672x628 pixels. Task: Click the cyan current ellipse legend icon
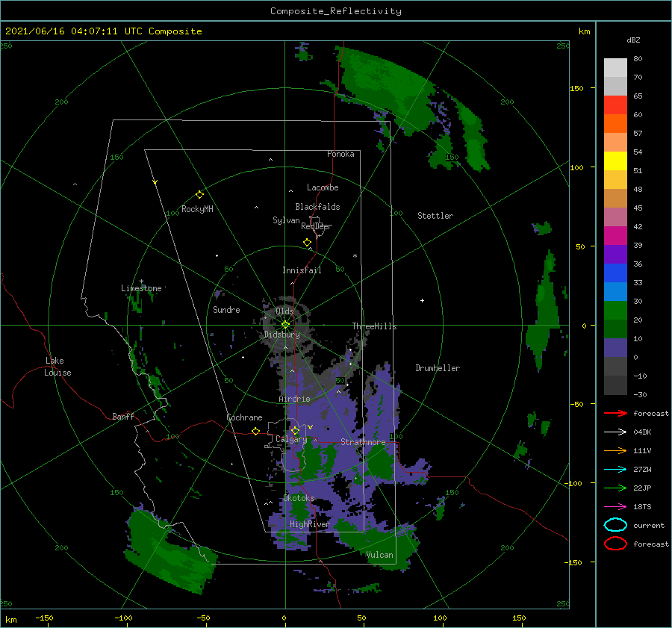[615, 525]
